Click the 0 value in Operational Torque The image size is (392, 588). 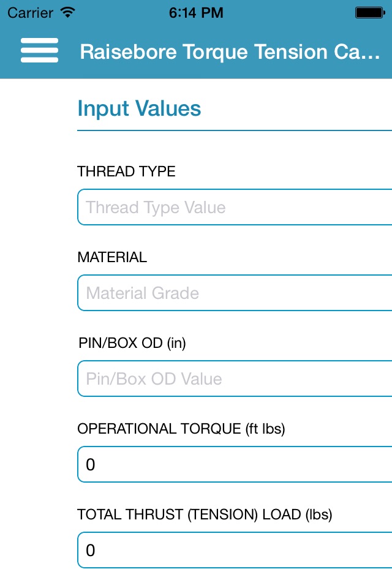pos(91,465)
